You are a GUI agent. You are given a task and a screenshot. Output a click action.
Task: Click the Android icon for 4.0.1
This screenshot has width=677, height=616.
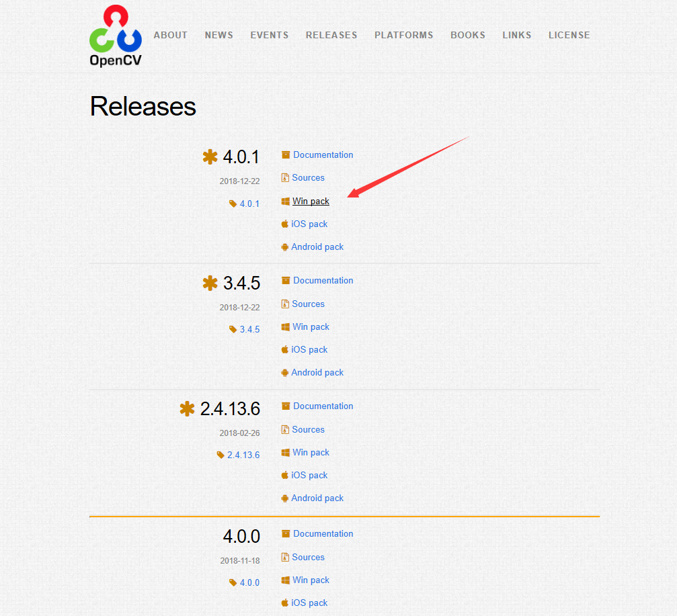284,247
